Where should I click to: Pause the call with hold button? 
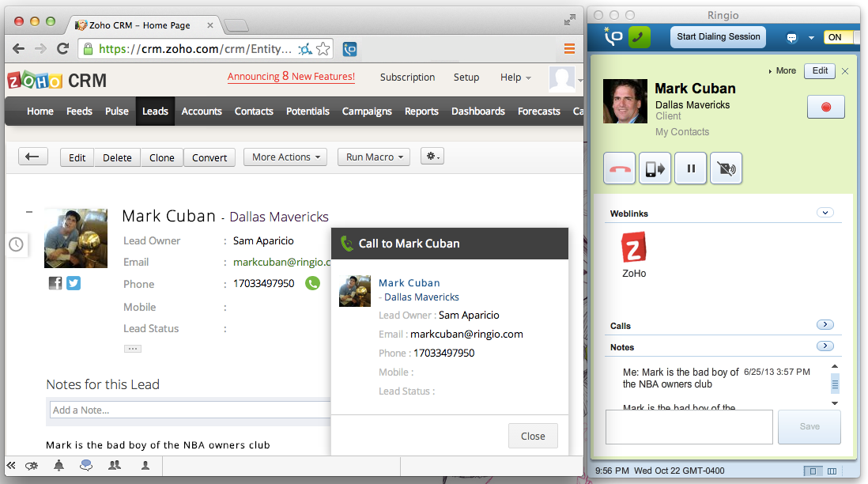coord(690,168)
